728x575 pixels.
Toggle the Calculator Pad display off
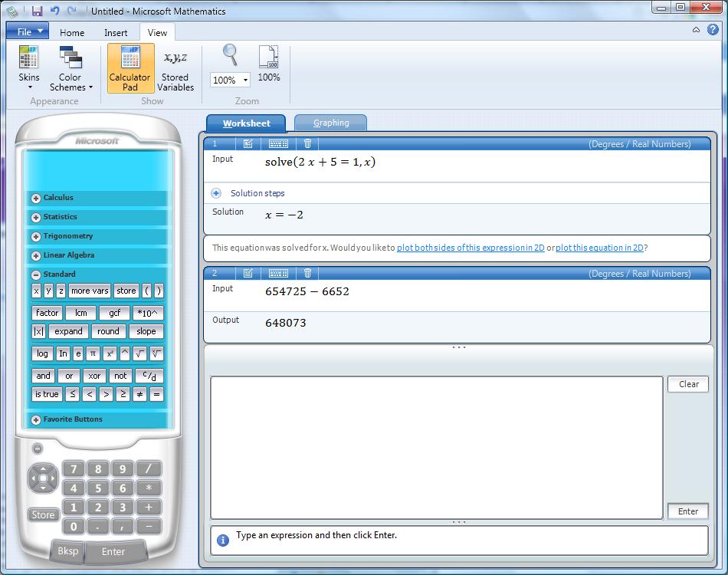coord(130,67)
